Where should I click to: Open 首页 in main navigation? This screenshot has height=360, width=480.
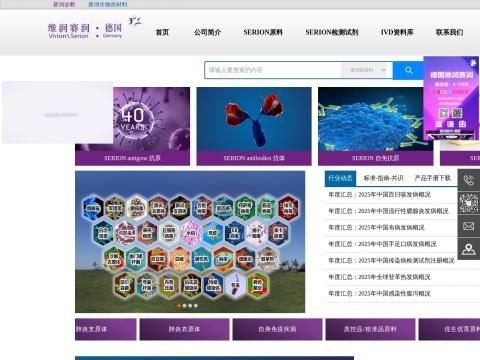coord(162,32)
